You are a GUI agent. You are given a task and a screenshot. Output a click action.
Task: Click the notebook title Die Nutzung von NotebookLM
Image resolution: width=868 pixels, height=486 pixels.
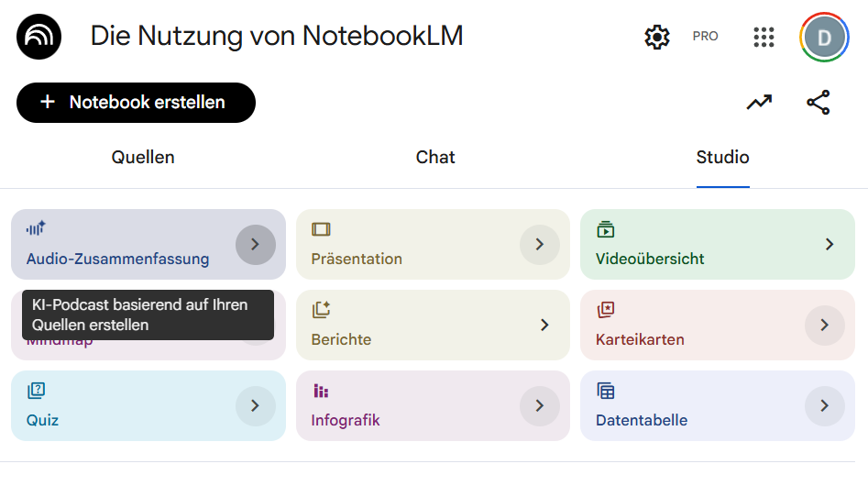tap(277, 37)
